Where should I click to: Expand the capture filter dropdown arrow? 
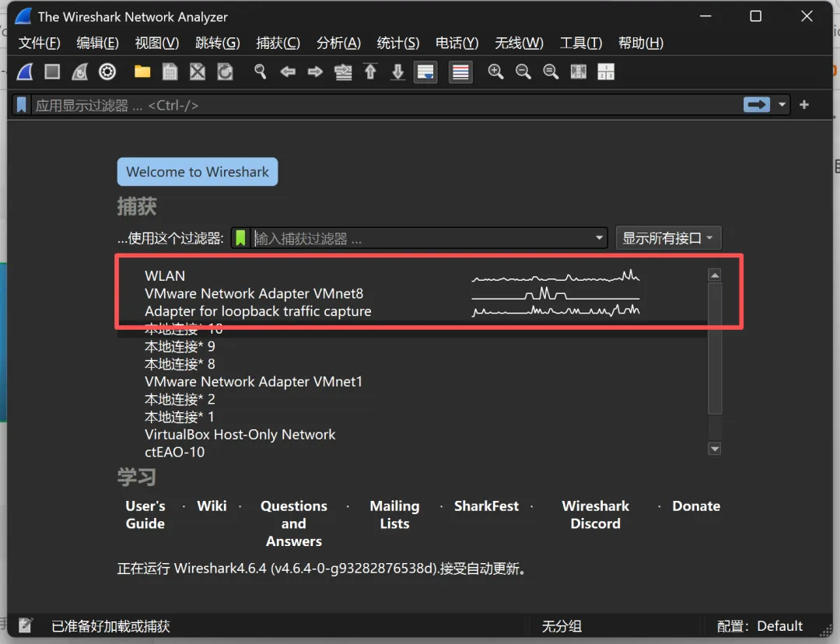(x=599, y=238)
